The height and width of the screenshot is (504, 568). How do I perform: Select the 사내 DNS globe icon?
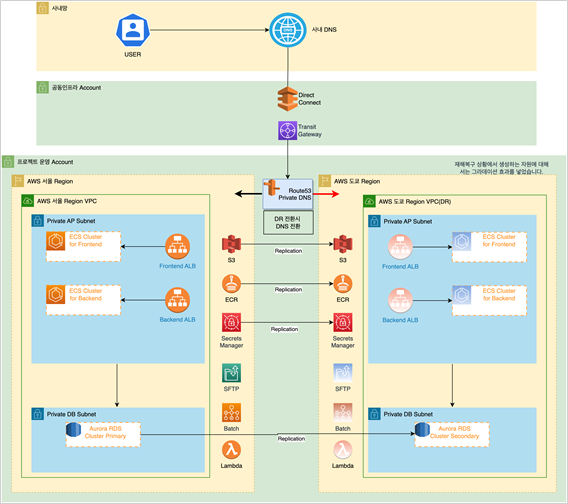[x=288, y=30]
